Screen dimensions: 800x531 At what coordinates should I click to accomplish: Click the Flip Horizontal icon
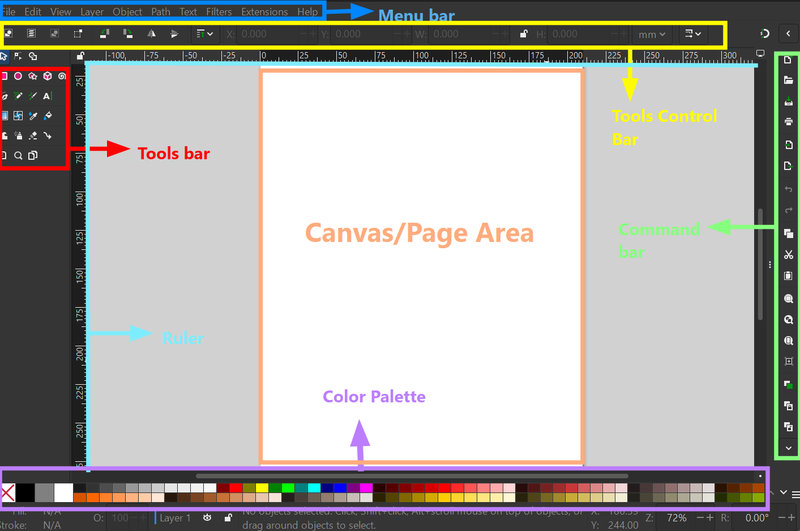[152, 34]
